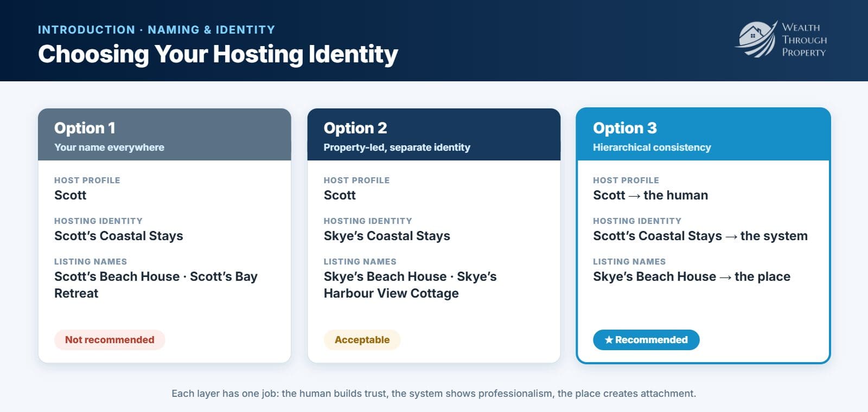
Task: Click the "Your name everywhere" subtitle
Action: tap(109, 147)
